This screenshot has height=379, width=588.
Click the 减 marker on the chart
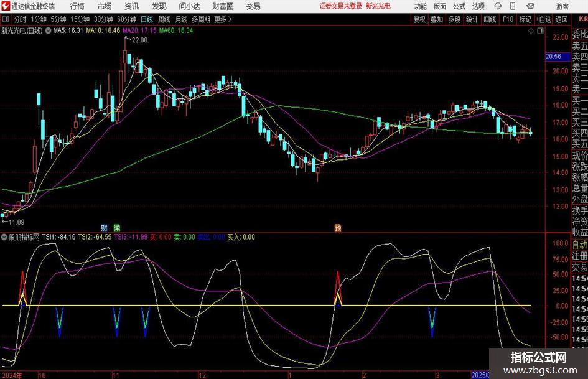click(x=116, y=227)
